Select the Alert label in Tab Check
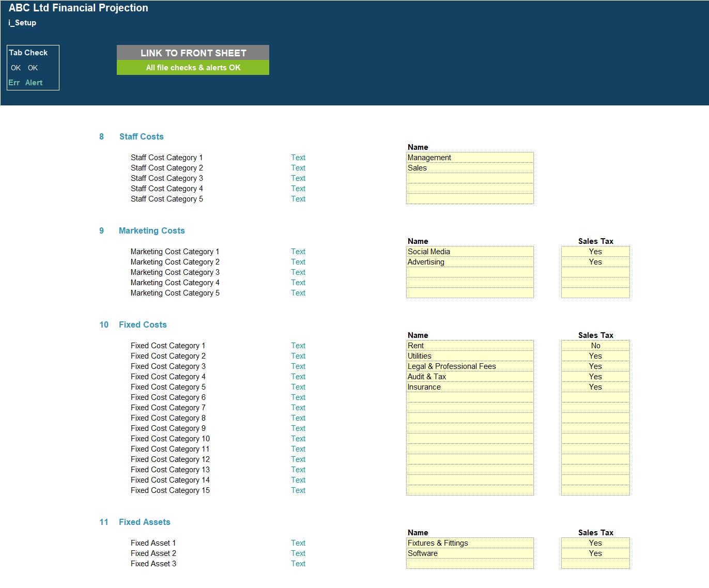 (34, 83)
